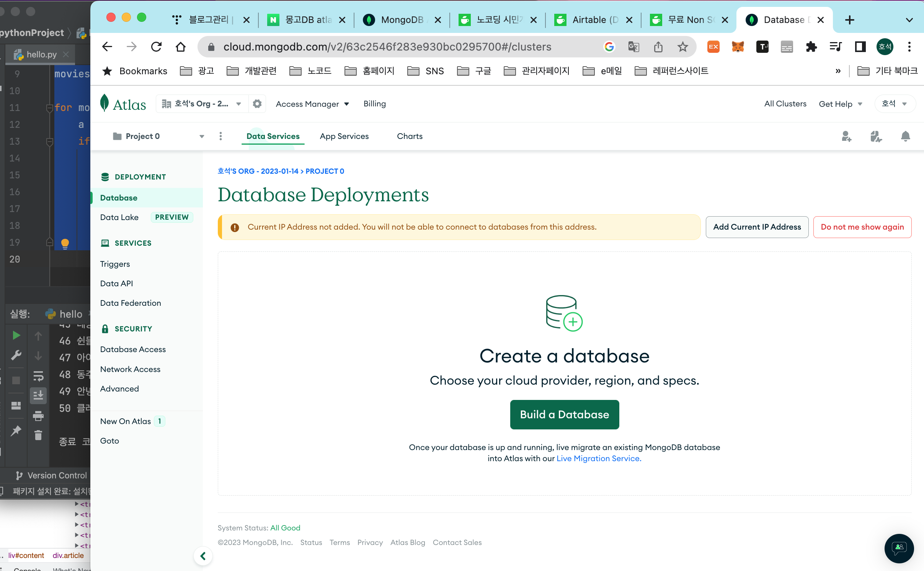
Task: Switch to the App Services tab
Action: [x=344, y=136]
